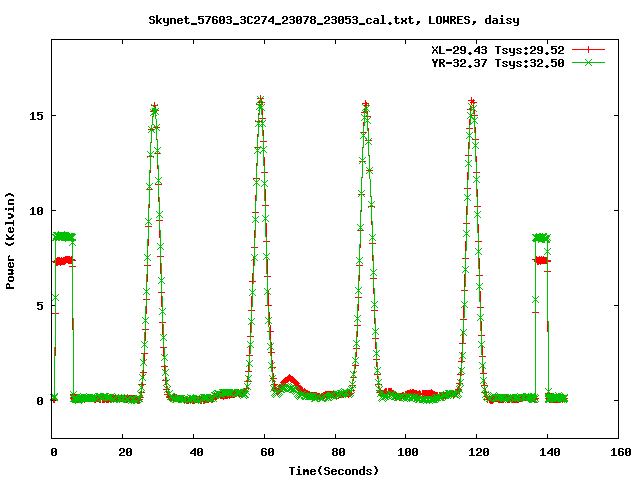640x480 pixels.
Task: Click the x-axis tick label 120
Action: (x=479, y=452)
